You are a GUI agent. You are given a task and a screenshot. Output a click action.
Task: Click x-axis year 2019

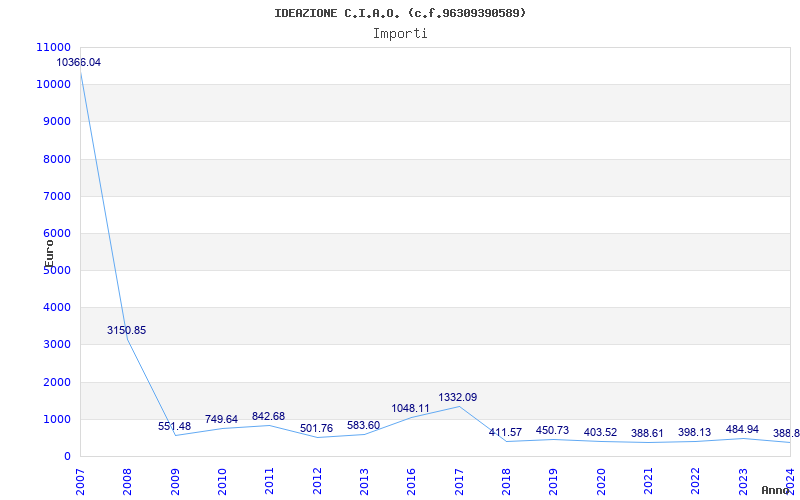coord(553,481)
